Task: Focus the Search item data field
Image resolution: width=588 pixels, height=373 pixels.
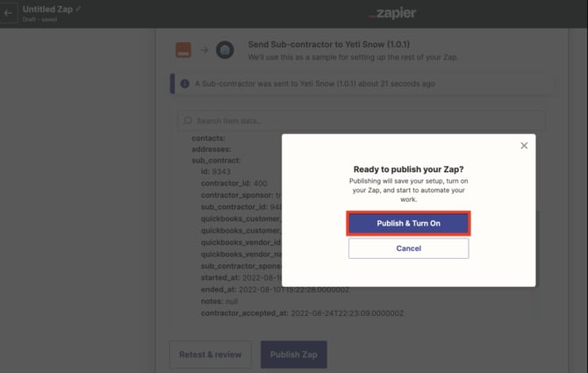Action: pyautogui.click(x=364, y=120)
